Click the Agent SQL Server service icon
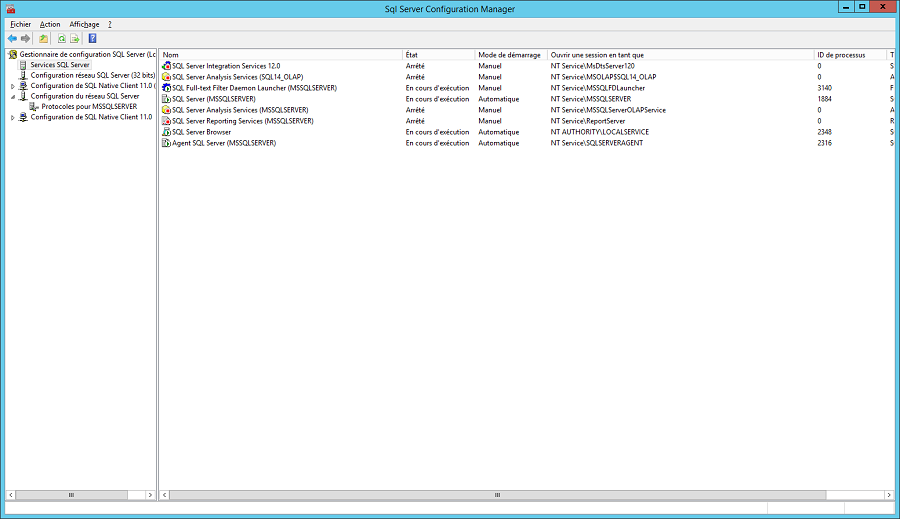Image resolution: width=900 pixels, height=519 pixels. coord(166,143)
